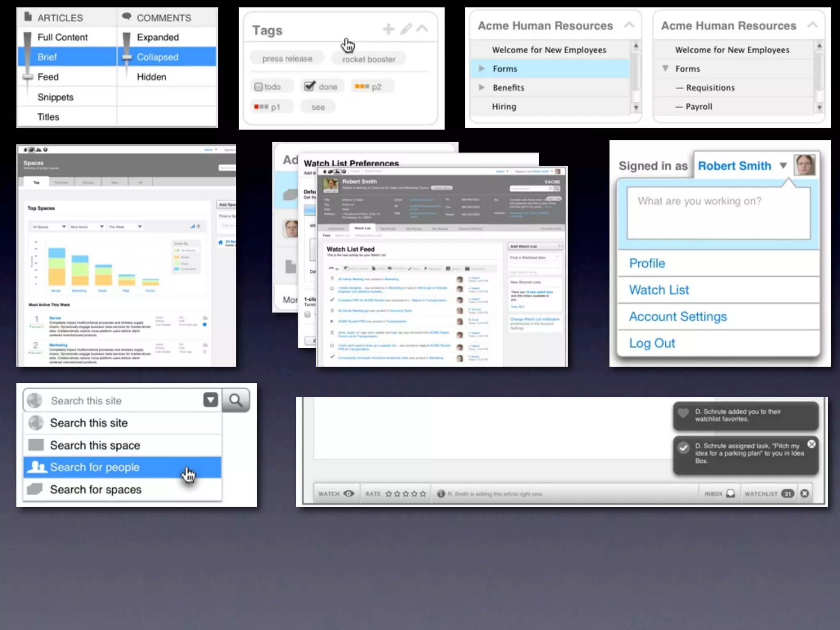Screen dimensions: 840x630
Task: Click the magnifying glass search button
Action: tap(236, 400)
